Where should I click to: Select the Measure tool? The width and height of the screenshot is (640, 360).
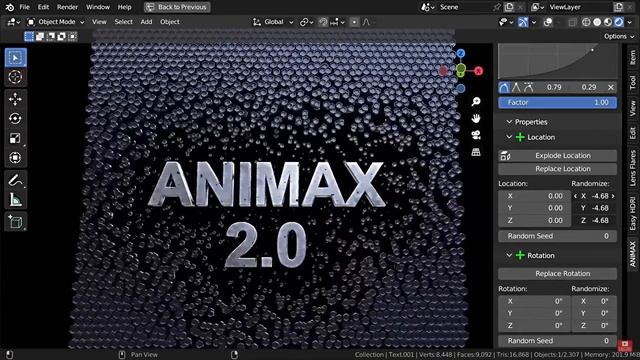pos(16,200)
